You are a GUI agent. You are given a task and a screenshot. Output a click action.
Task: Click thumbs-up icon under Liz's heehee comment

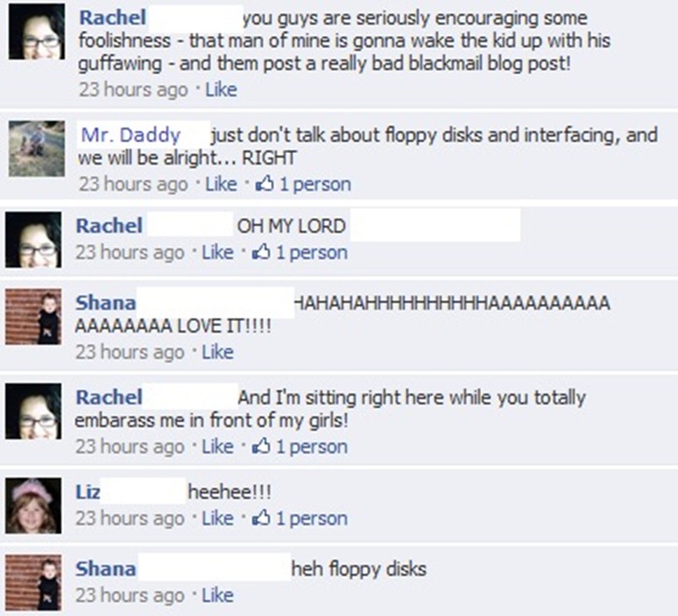[x=262, y=518]
